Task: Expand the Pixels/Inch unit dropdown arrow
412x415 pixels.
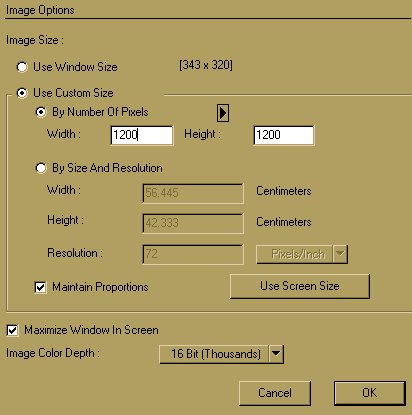Action: [340, 254]
